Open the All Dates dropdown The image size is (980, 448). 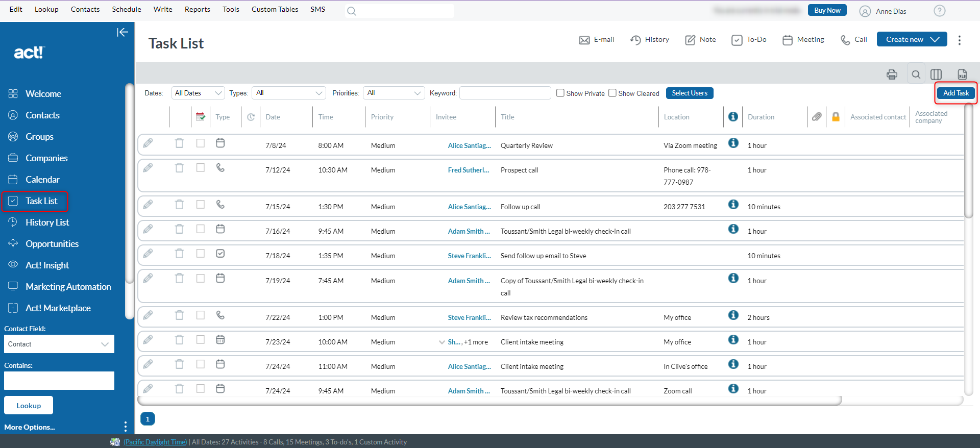tap(198, 93)
